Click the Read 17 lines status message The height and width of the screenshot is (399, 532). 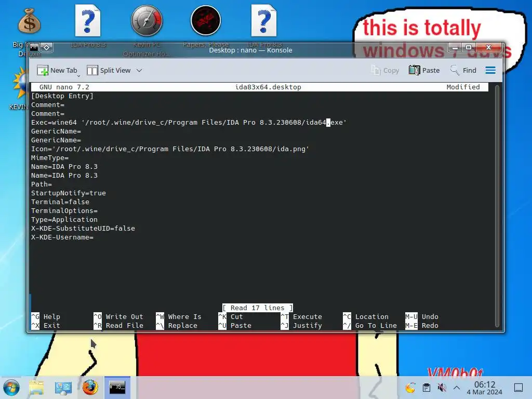point(258,308)
